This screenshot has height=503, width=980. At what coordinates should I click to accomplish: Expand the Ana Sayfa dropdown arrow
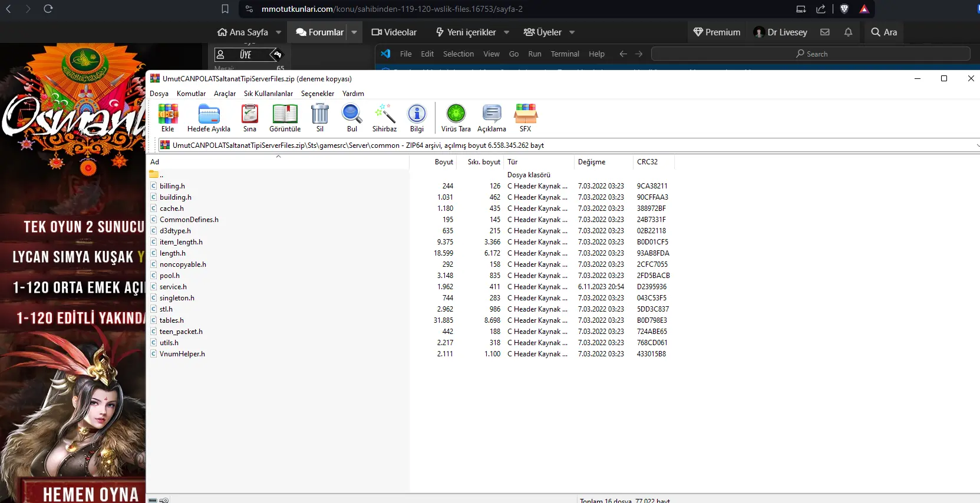(x=279, y=32)
